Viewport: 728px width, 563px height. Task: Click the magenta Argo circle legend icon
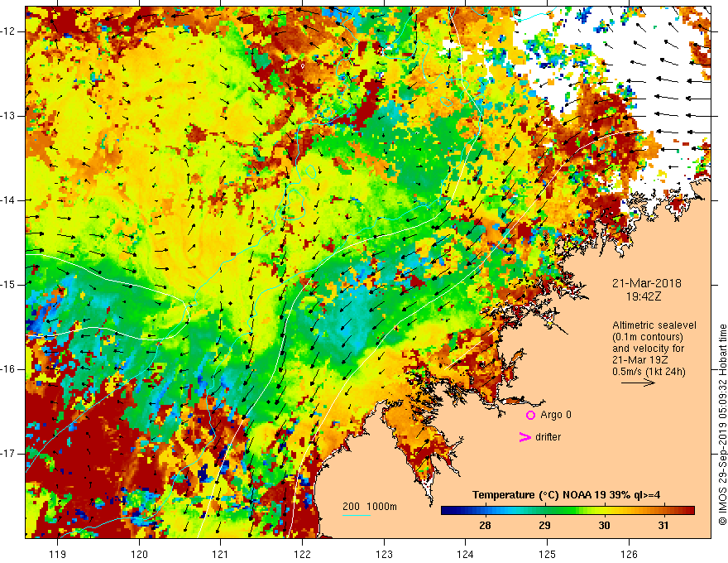(x=530, y=415)
